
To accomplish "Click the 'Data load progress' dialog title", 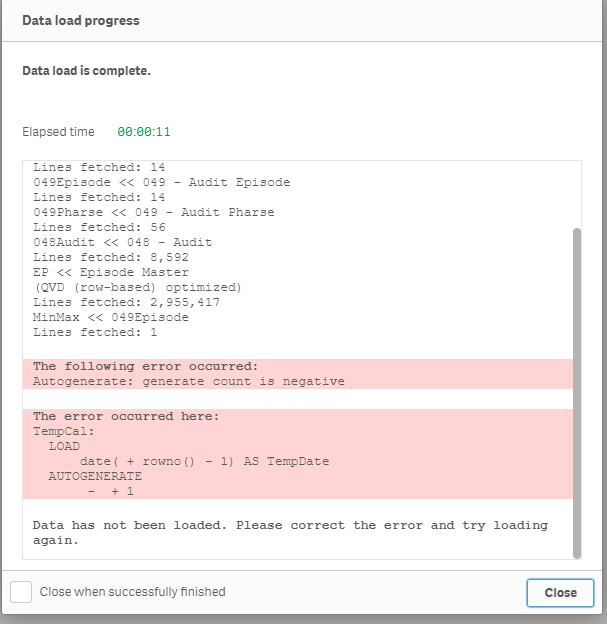I will click(81, 20).
